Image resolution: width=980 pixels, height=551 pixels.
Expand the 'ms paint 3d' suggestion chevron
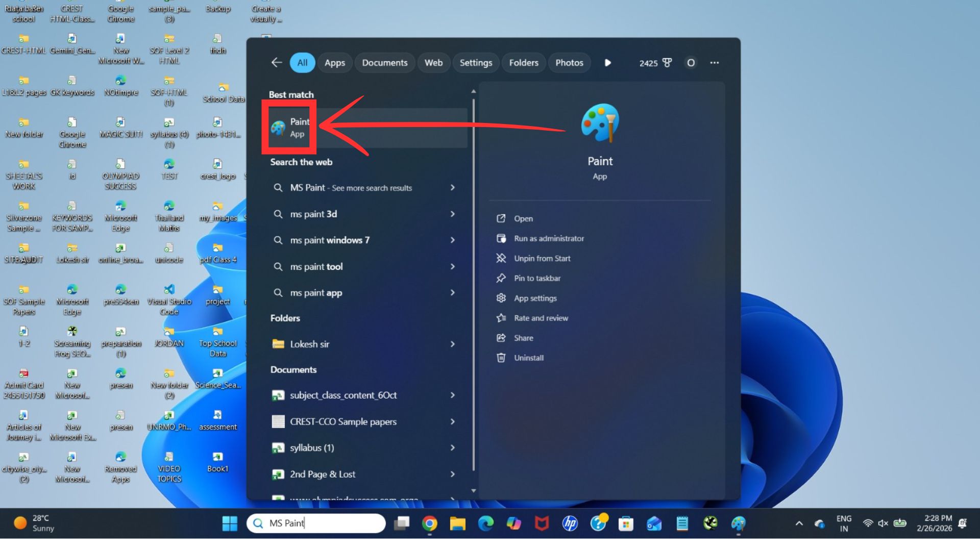tap(452, 214)
